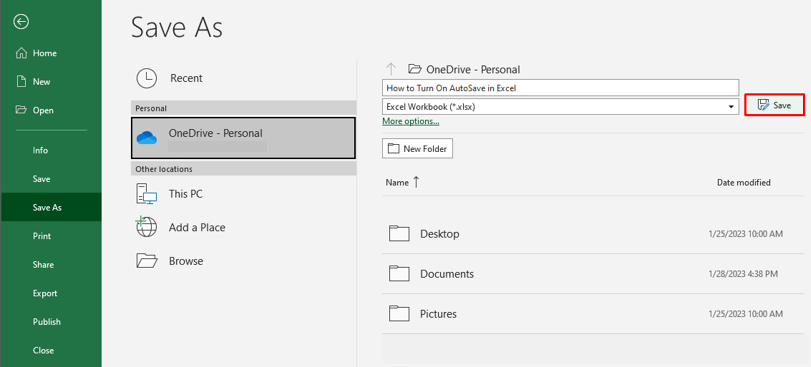Click the back arrow circle icon

[21, 21]
